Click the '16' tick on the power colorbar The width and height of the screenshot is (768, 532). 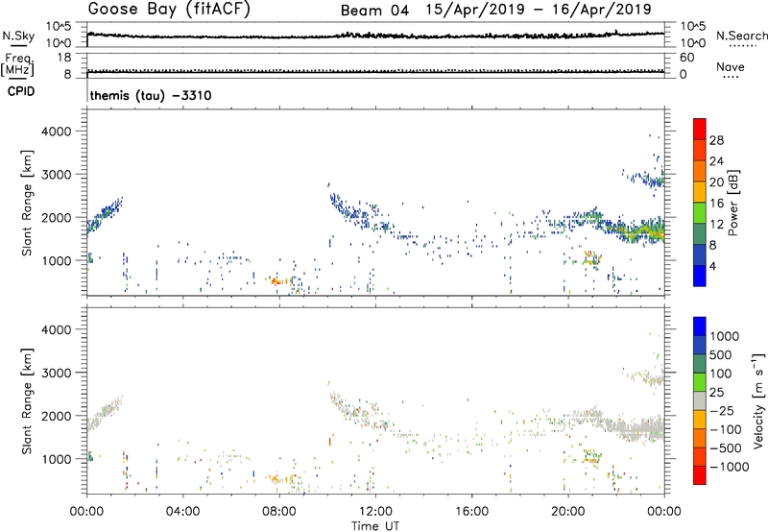(716, 204)
